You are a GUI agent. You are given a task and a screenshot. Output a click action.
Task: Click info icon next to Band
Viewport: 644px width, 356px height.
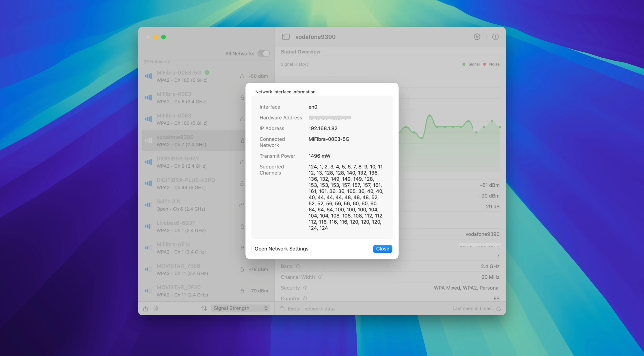298,266
